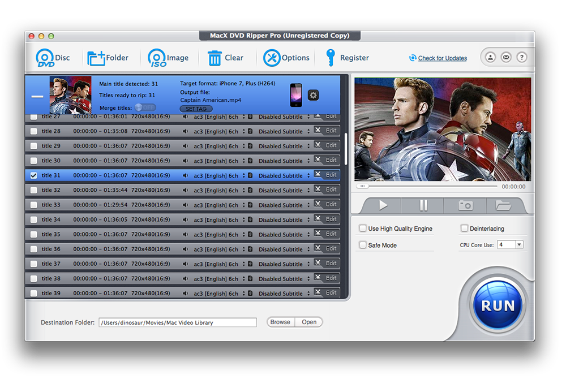Expand audio track dropdown for title 33
Screen dimensions: 566x392
243,205
